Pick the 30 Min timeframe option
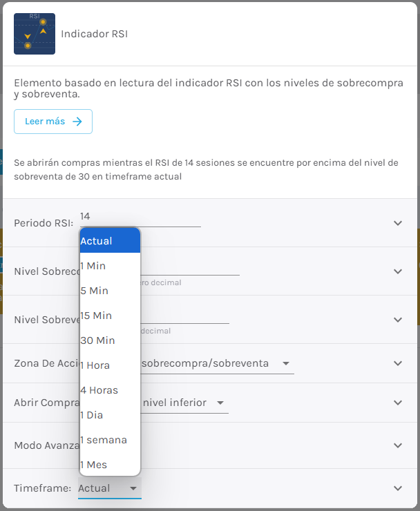Screen dimensions: 420x511 tap(110, 340)
